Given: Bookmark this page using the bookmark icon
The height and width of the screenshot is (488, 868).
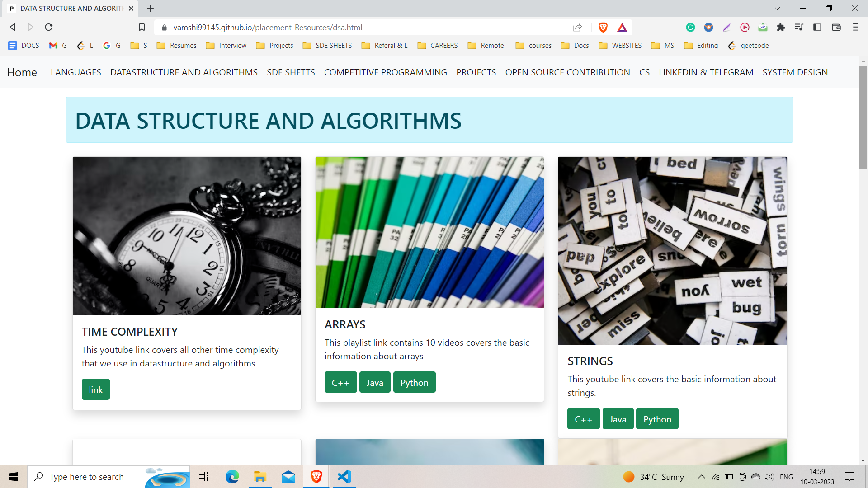Looking at the screenshot, I should [142, 27].
